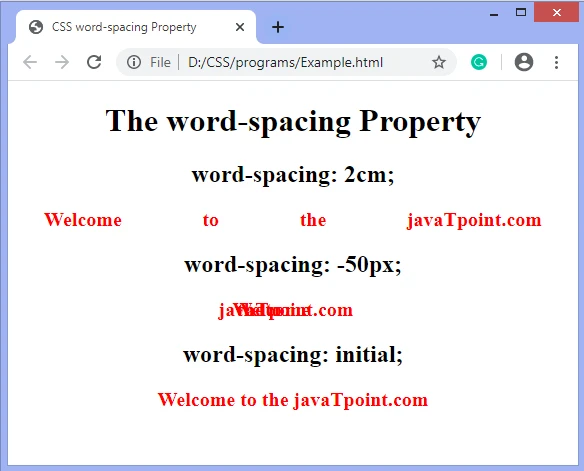The height and width of the screenshot is (471, 584).
Task: Reload the page with refresh icon
Action: point(94,62)
